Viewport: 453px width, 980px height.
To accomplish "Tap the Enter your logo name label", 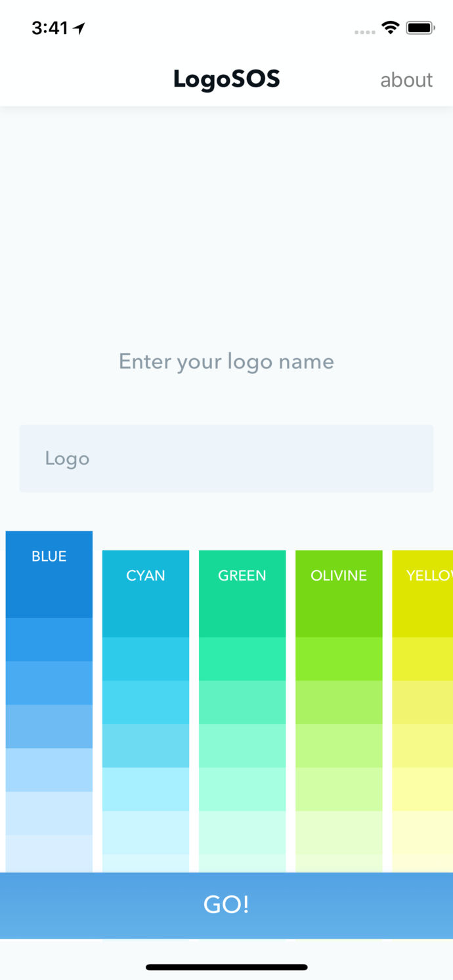I will click(226, 361).
